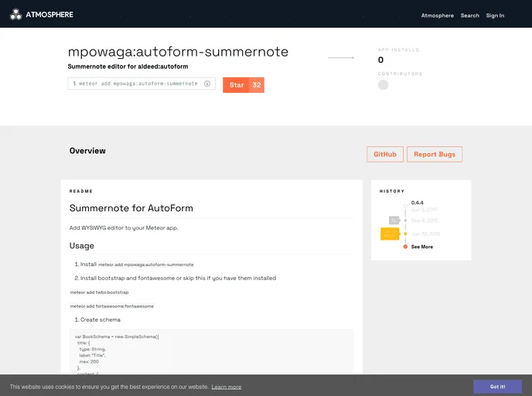Image resolution: width=532 pixels, height=396 pixels.
Task: Click the package title mpowaga:autoform-summernote
Action: pyautogui.click(x=178, y=52)
